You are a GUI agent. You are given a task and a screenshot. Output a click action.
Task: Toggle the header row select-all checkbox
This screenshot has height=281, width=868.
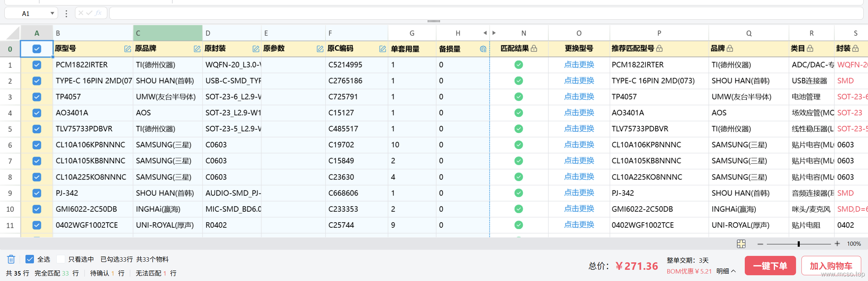pos(37,49)
